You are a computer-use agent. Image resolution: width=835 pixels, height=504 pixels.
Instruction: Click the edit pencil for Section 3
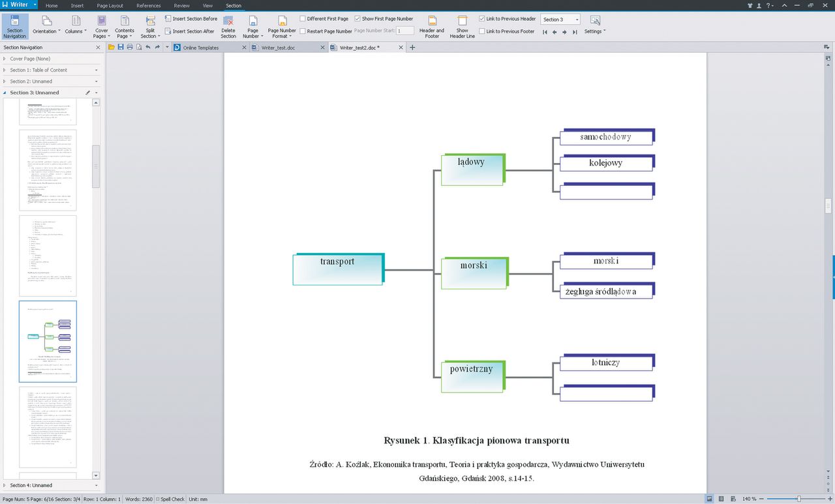(x=88, y=93)
